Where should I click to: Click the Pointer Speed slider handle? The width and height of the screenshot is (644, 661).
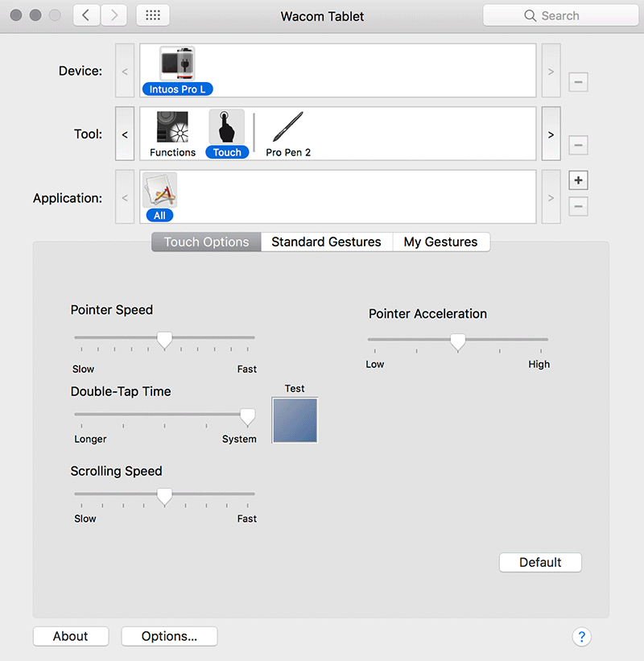pos(164,341)
